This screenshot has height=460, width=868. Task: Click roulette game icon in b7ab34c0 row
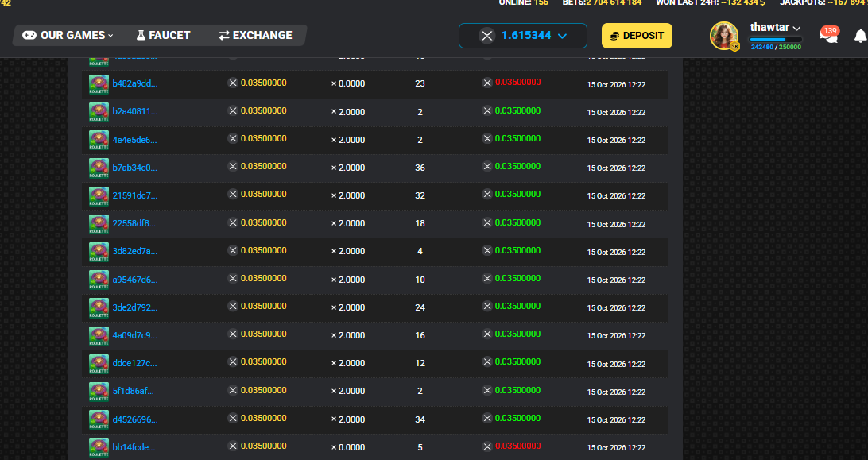click(x=99, y=168)
